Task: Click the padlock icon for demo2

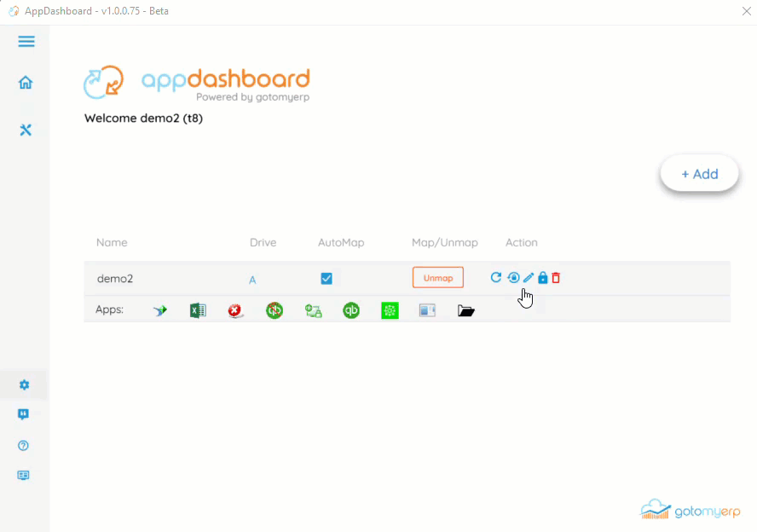Action: tap(543, 278)
